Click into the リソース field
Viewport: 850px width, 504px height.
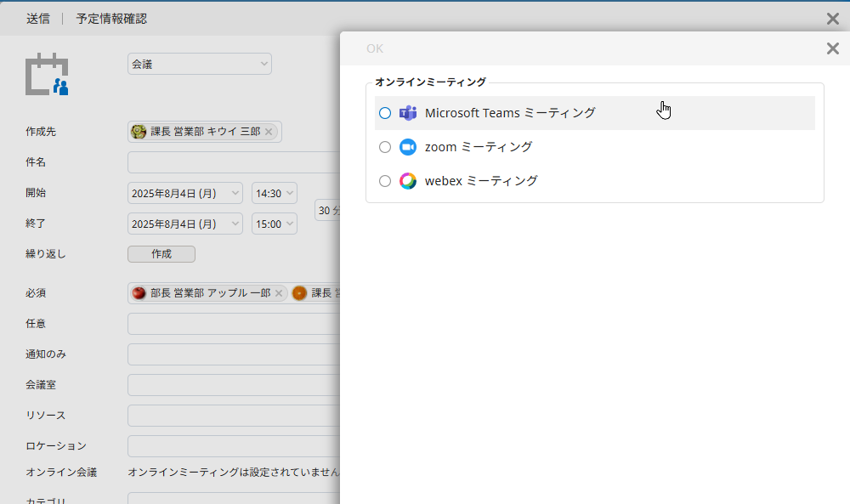click(x=234, y=416)
